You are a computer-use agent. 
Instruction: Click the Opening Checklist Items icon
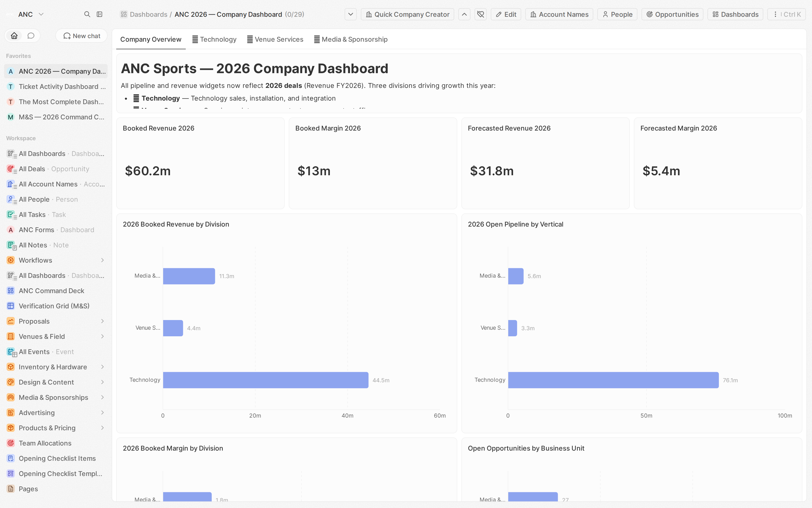pyautogui.click(x=11, y=458)
